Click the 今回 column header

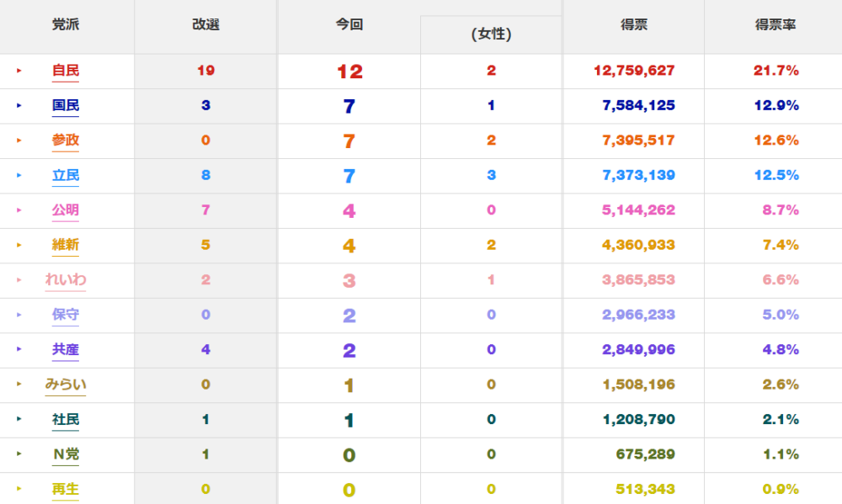pyautogui.click(x=349, y=24)
